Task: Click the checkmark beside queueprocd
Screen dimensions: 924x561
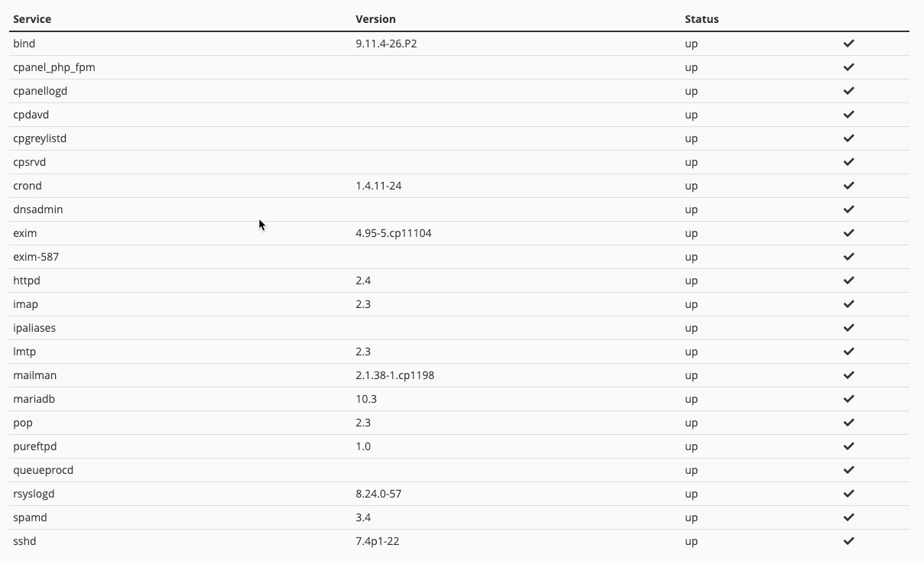Action: pyautogui.click(x=848, y=470)
